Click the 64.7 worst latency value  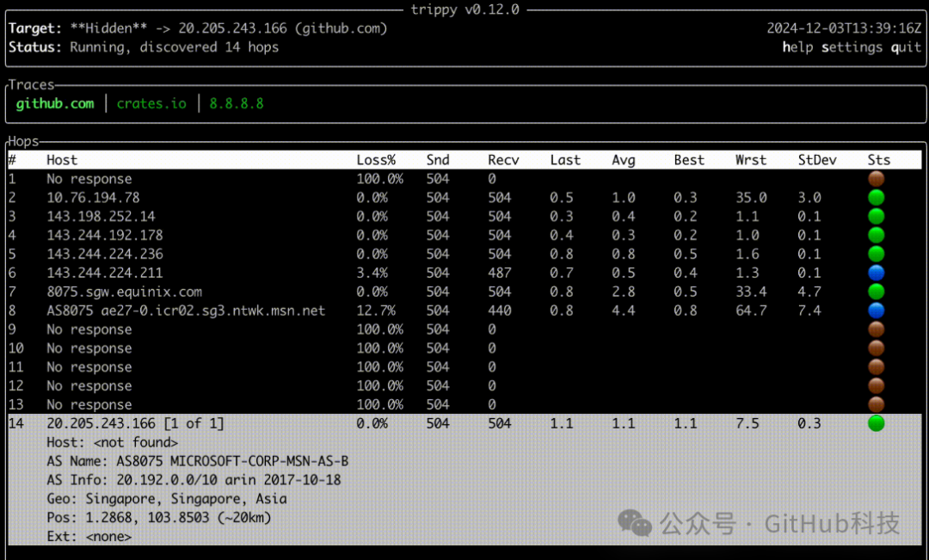point(751,311)
